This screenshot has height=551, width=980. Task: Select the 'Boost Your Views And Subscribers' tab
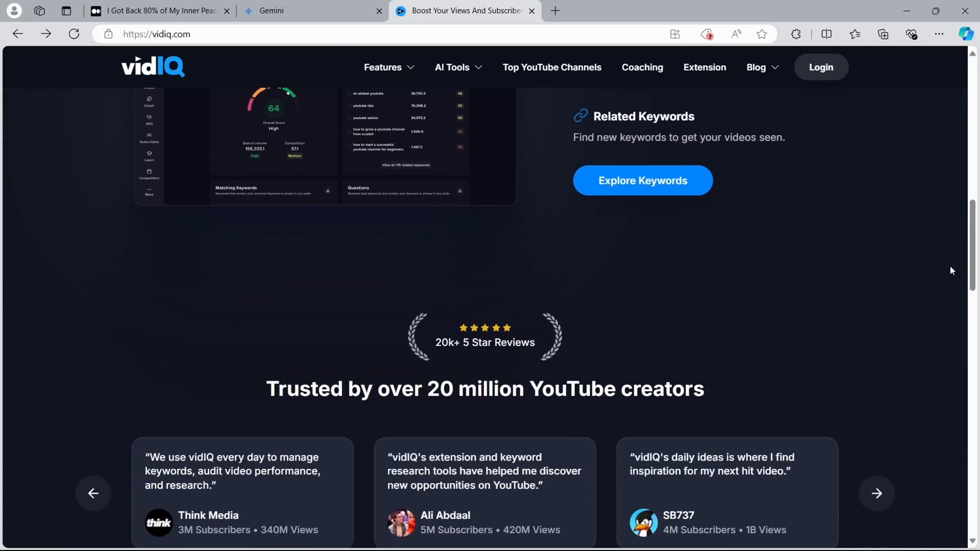pyautogui.click(x=465, y=11)
